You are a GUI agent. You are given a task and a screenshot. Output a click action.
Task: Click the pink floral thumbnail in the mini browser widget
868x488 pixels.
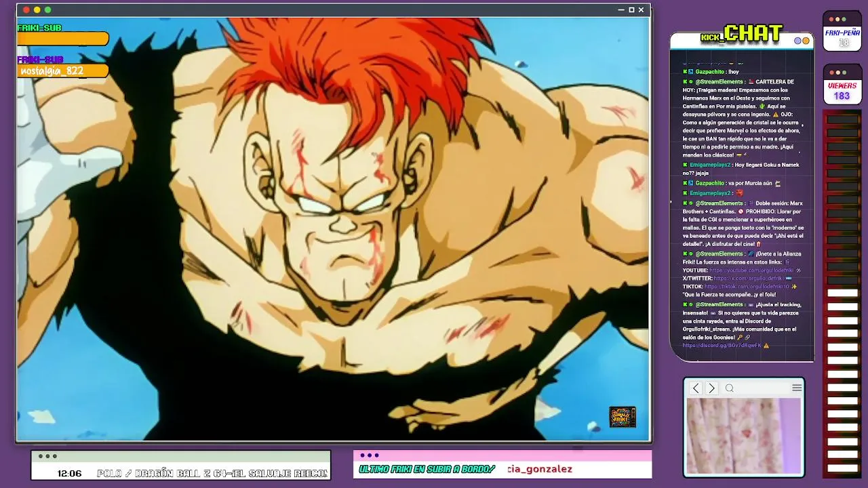[x=744, y=436]
